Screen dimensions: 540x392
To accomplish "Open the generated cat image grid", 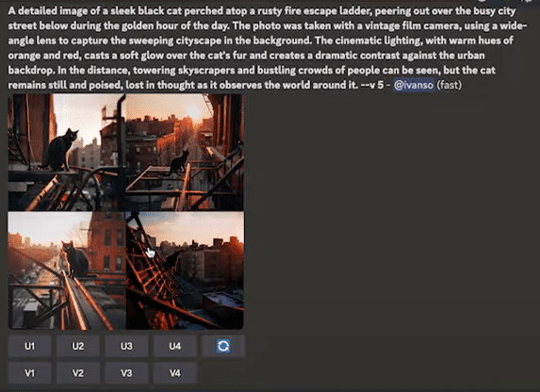I will [126, 211].
